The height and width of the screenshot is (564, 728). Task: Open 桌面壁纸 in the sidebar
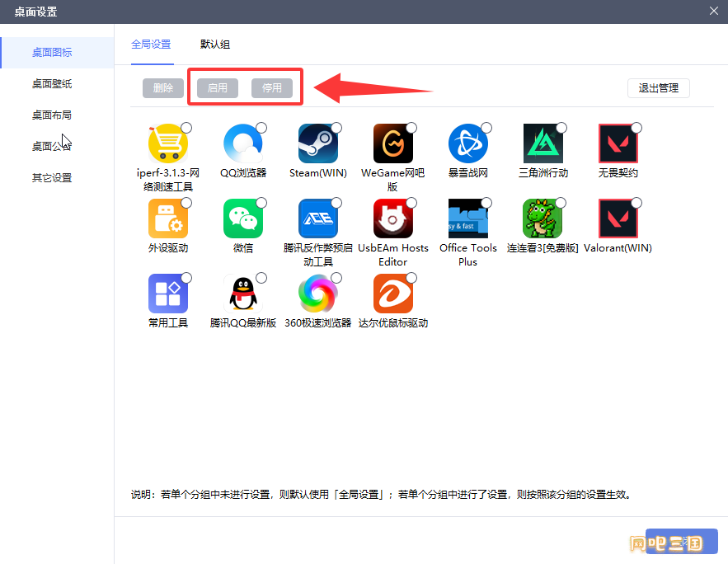(x=57, y=83)
